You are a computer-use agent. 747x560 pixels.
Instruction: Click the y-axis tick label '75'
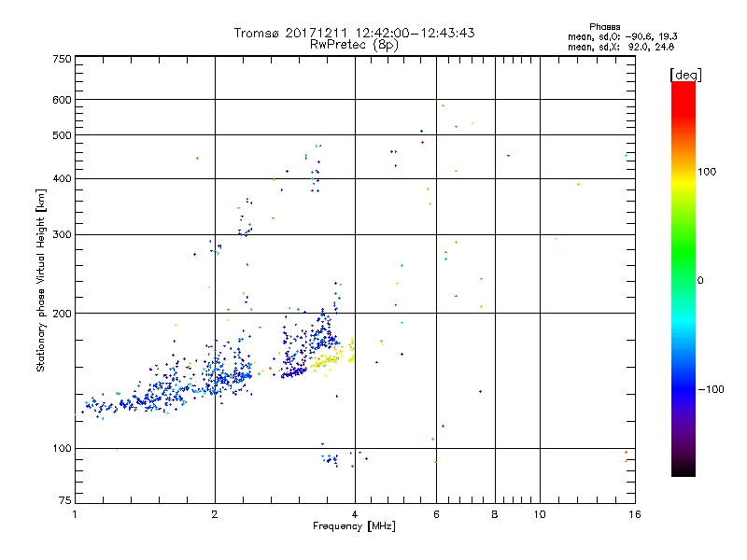click(x=65, y=500)
